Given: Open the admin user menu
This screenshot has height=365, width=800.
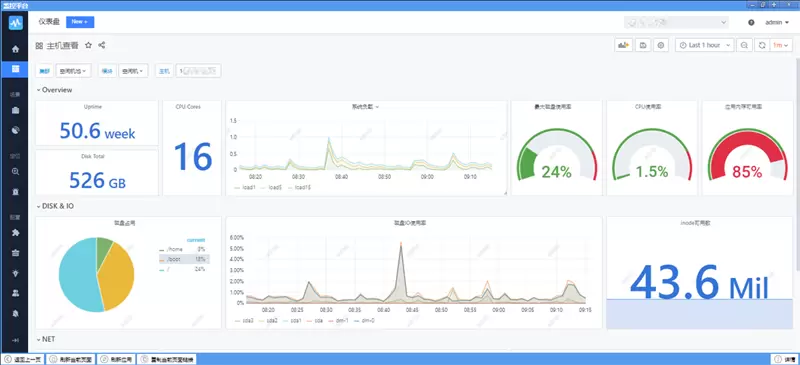Looking at the screenshot, I should pyautogui.click(x=777, y=22).
